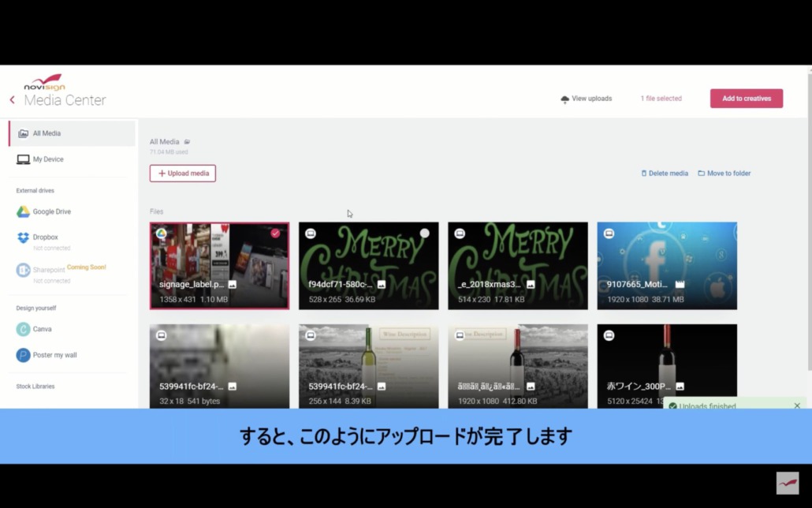The width and height of the screenshot is (812, 508).
Task: Click Move to folder link
Action: [724, 174]
